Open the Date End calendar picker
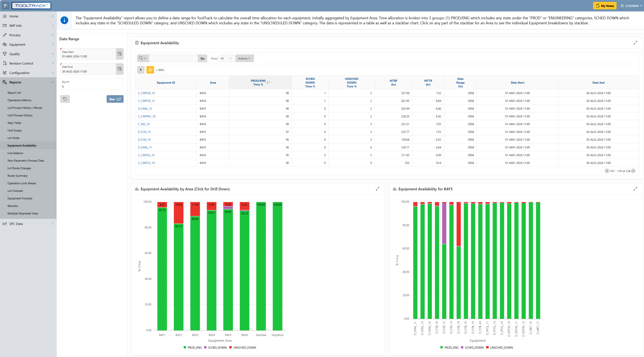 coord(120,69)
